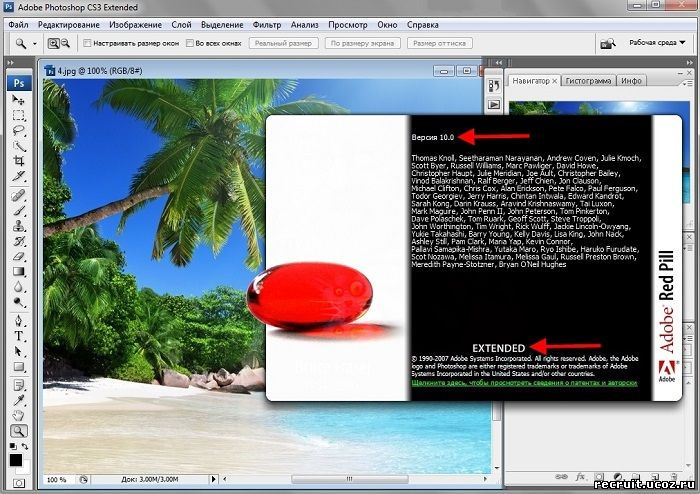Viewport: 700px width, 494px height.
Task: Click the fx layer style icon
Action: click(580, 477)
